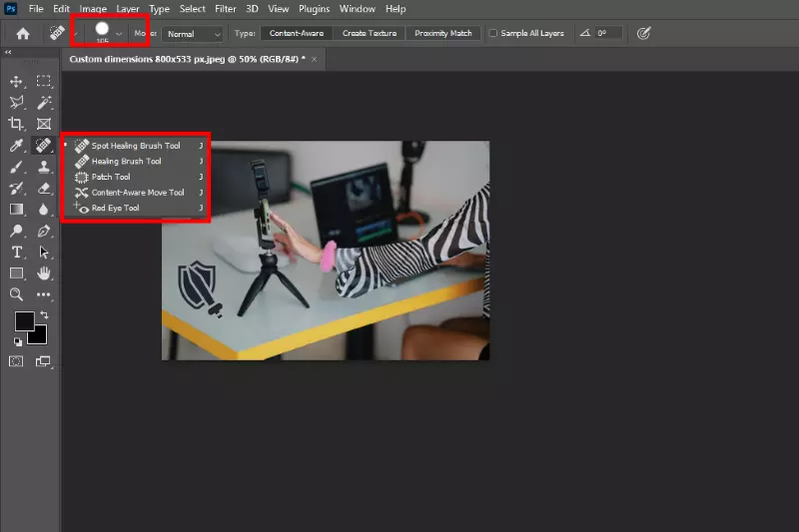The image size is (799, 532).
Task: Select the Gradient tool
Action: [16, 210]
